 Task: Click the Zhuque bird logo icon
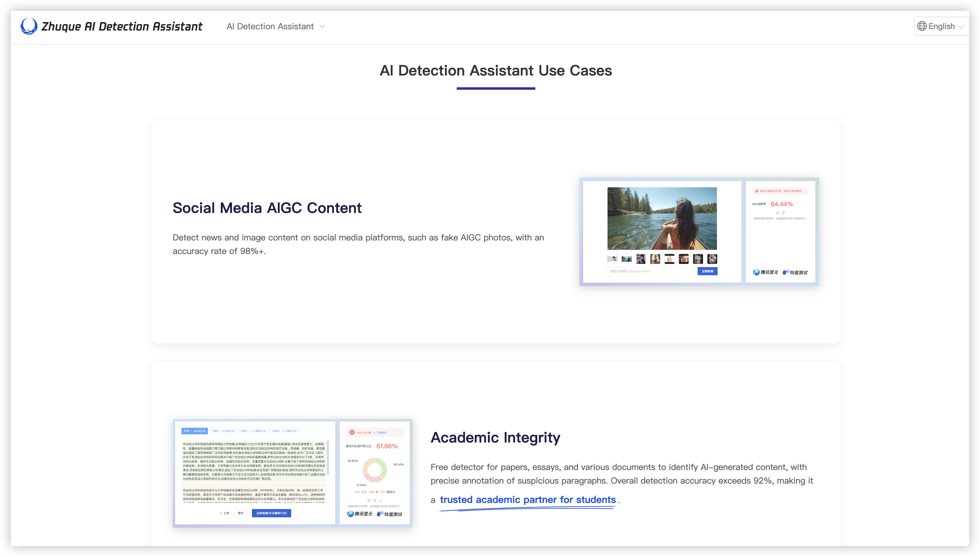(29, 26)
